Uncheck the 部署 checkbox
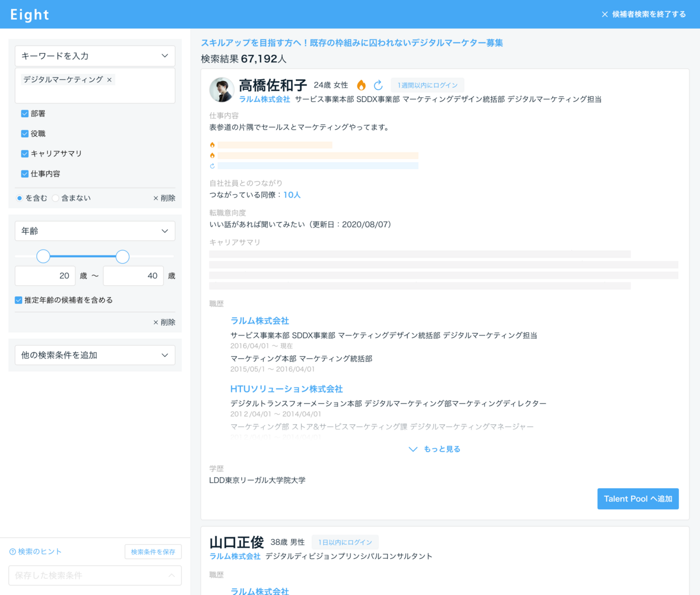700x595 pixels. pyautogui.click(x=24, y=113)
